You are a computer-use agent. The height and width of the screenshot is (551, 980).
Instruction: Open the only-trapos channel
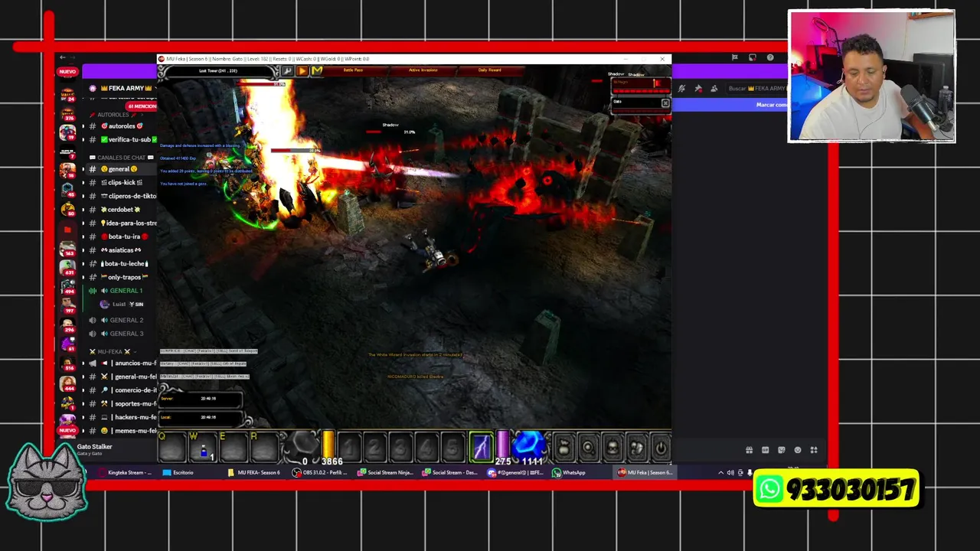point(121,277)
